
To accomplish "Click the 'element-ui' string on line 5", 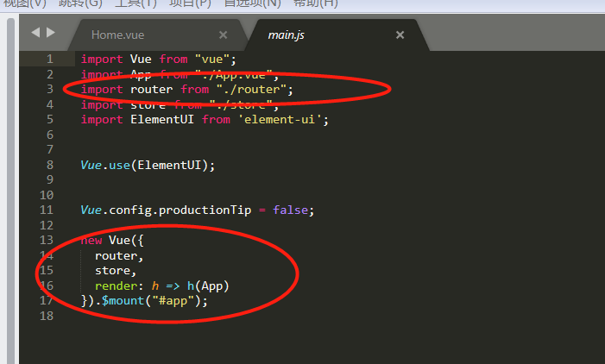I will (x=280, y=120).
